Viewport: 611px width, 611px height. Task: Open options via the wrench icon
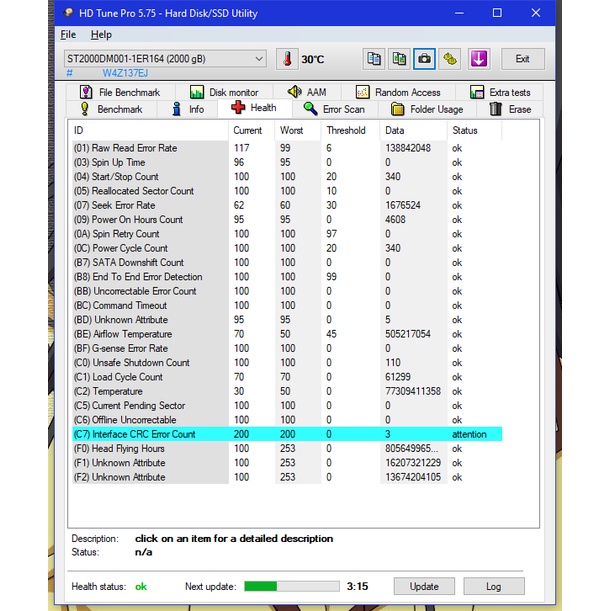coord(451,59)
